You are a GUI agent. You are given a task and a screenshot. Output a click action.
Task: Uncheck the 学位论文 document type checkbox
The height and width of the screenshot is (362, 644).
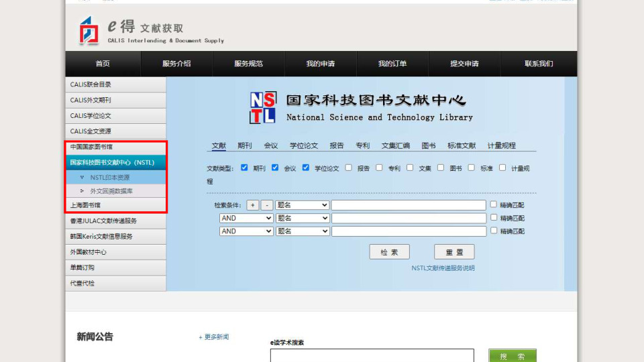[x=306, y=168]
